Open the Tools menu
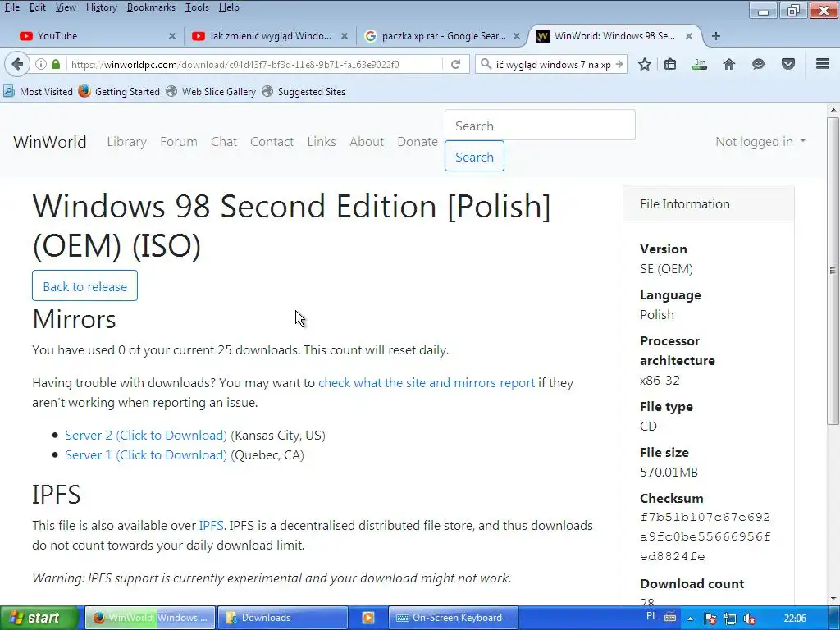 197,7
